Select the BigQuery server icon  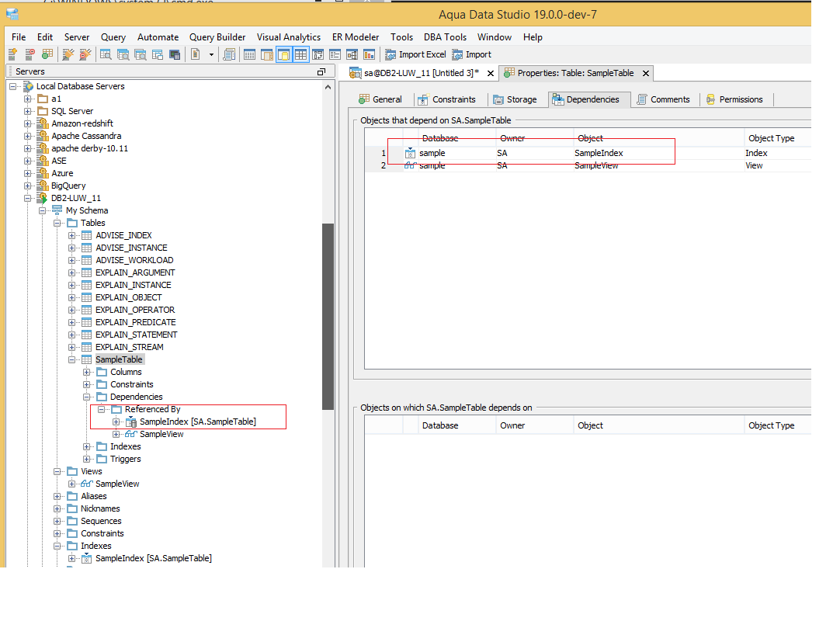pyautogui.click(x=43, y=186)
